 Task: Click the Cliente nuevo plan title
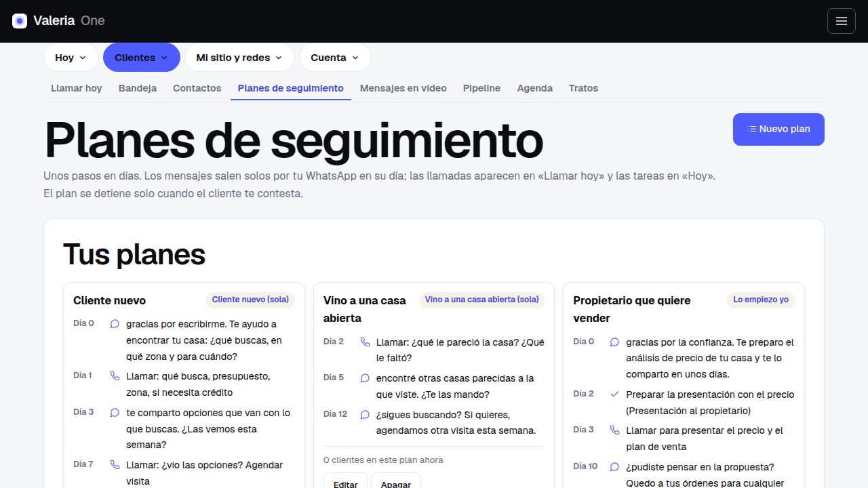tap(109, 300)
